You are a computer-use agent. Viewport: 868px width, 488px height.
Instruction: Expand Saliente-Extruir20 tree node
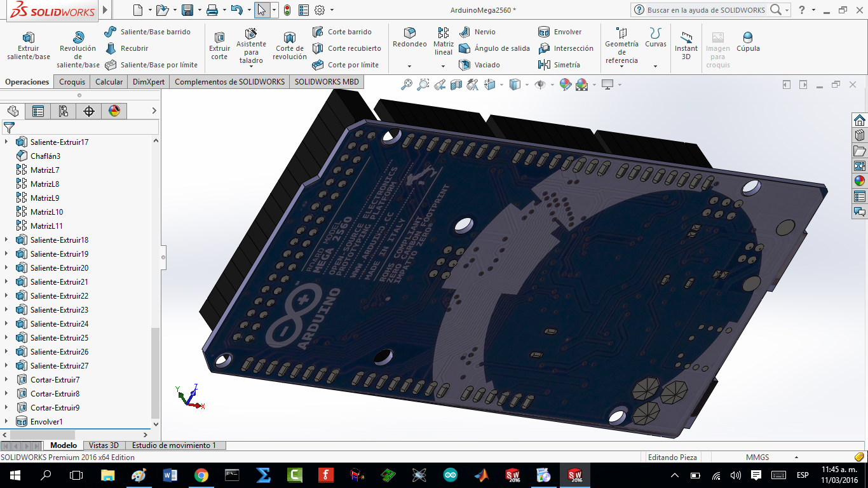click(7, 268)
